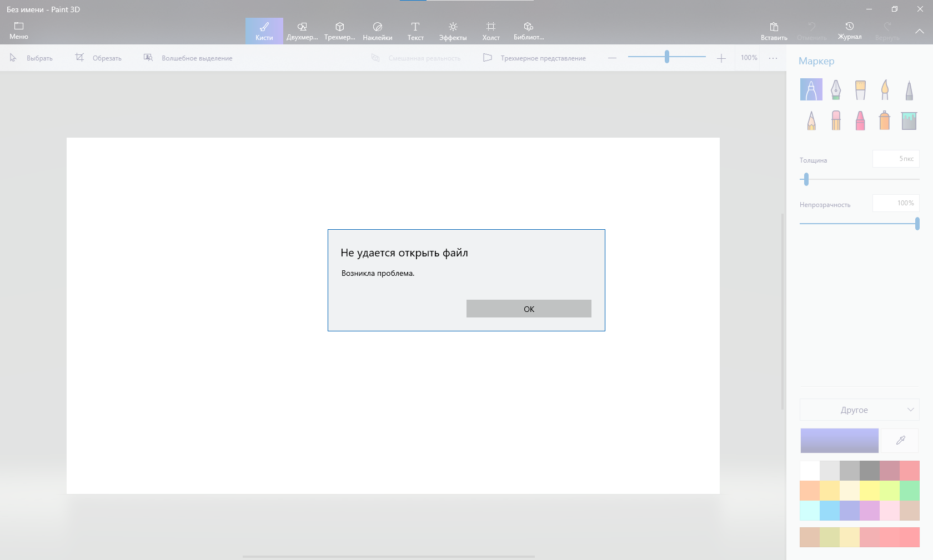
Task: Click the Обрезать crop tool
Action: (99, 58)
